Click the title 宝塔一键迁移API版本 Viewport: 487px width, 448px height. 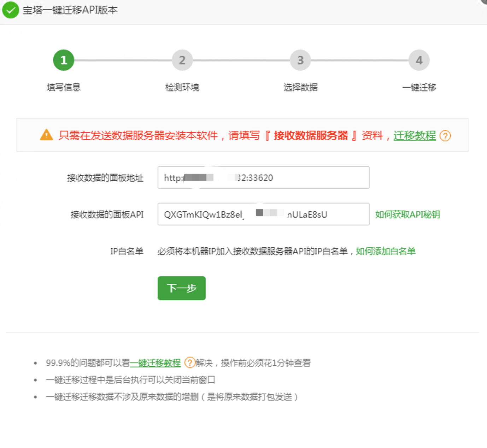click(70, 10)
